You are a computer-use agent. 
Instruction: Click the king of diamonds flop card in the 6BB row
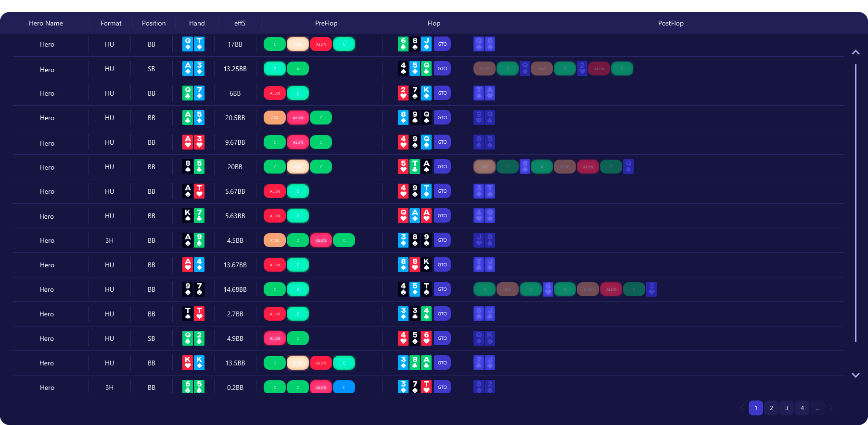click(x=426, y=93)
